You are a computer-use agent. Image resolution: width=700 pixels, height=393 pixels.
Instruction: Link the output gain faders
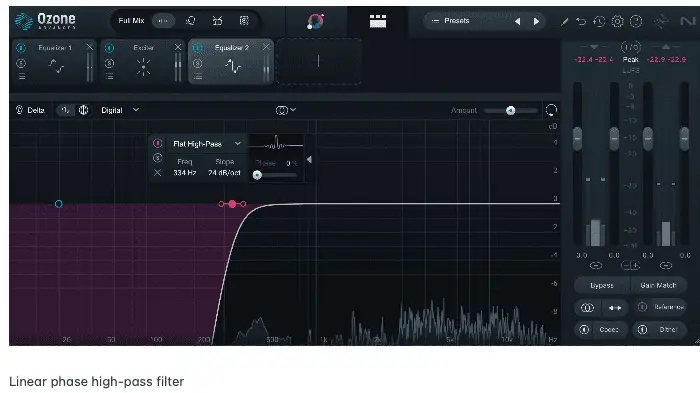[666, 266]
